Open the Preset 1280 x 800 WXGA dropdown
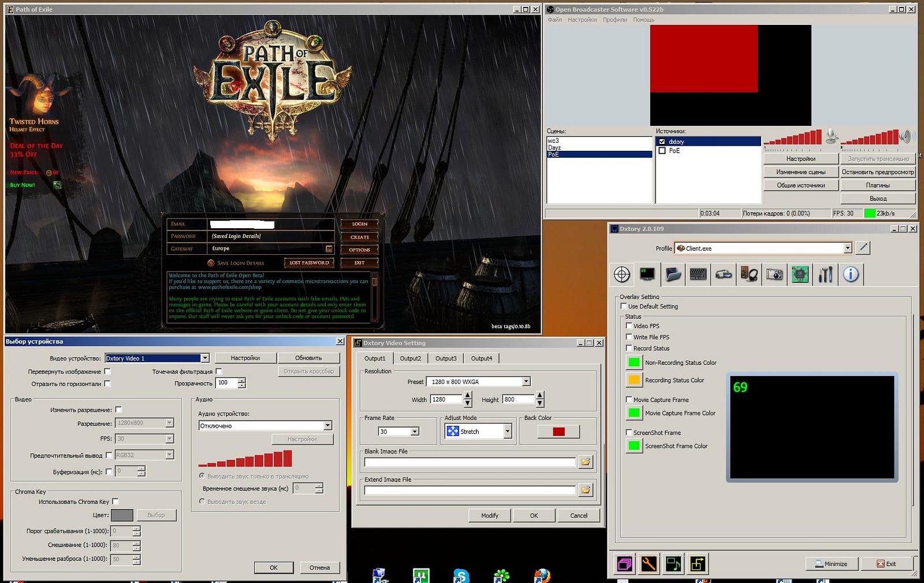 (526, 381)
